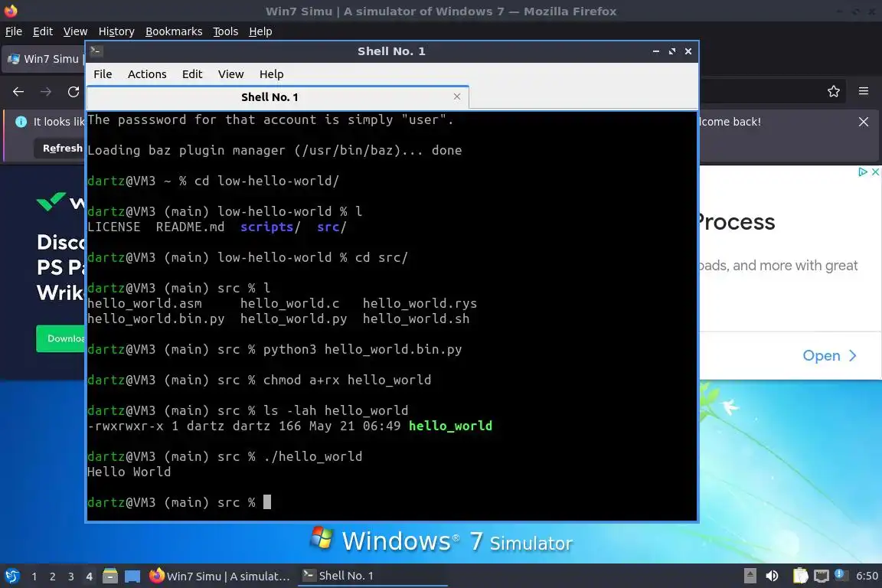
Task: Dismiss the Firefox notification bar
Action: tap(864, 122)
